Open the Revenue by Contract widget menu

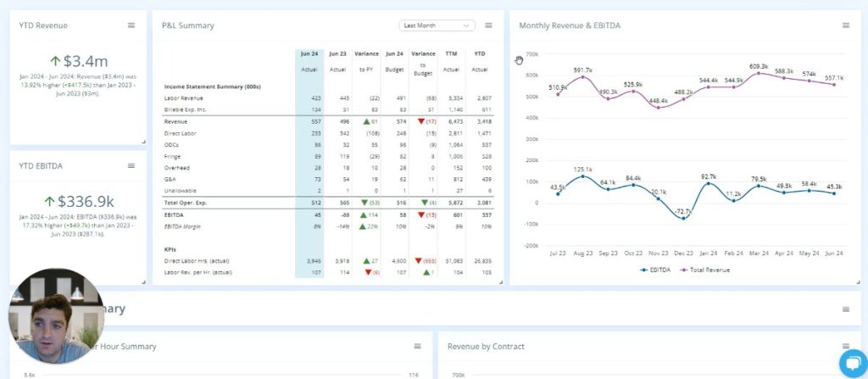tap(846, 346)
